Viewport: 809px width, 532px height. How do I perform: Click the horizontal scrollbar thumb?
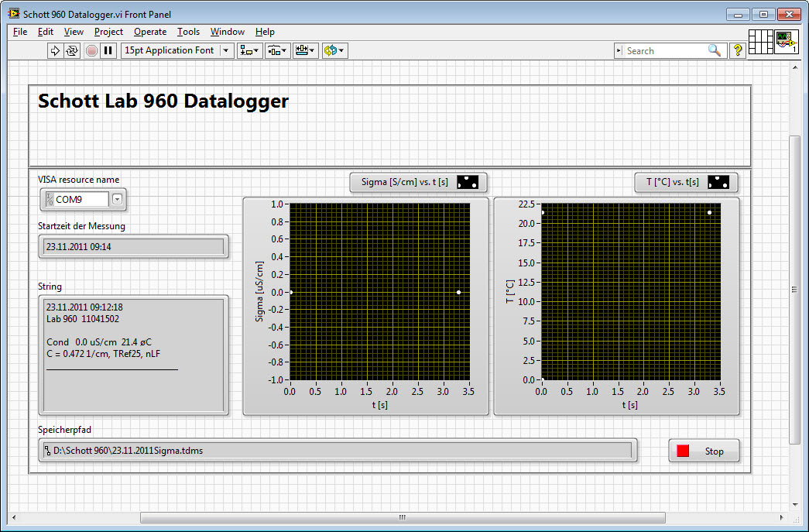point(401,517)
